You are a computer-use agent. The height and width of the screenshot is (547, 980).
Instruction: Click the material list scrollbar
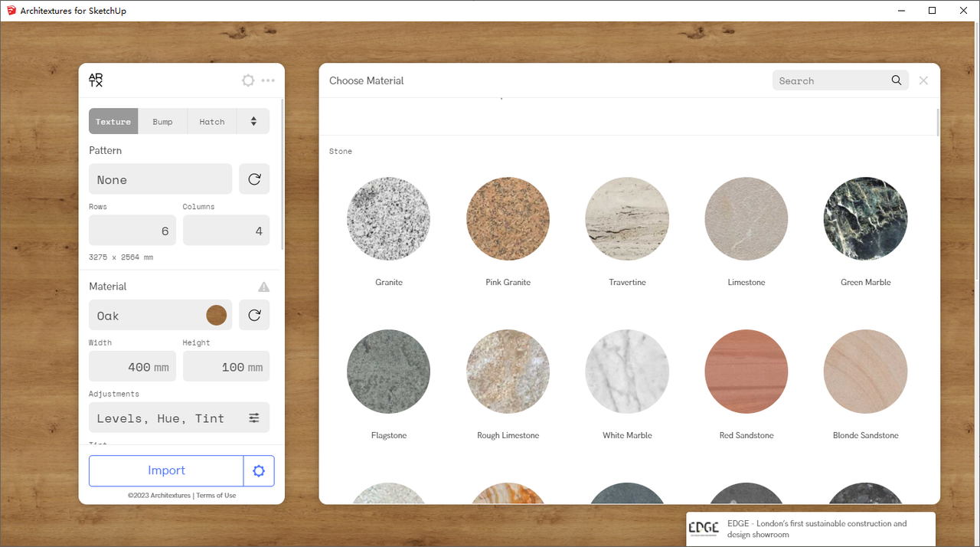tap(938, 122)
